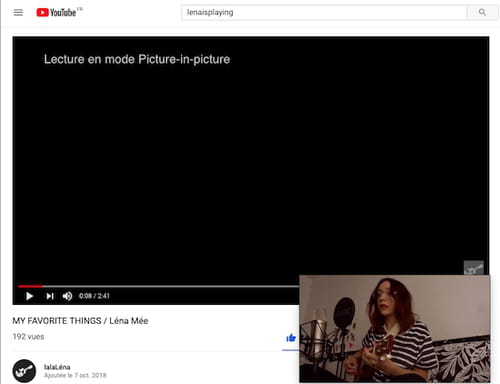Click the search field containing lenaisplaying
Screen dimensions: 500x384
tap(324, 12)
